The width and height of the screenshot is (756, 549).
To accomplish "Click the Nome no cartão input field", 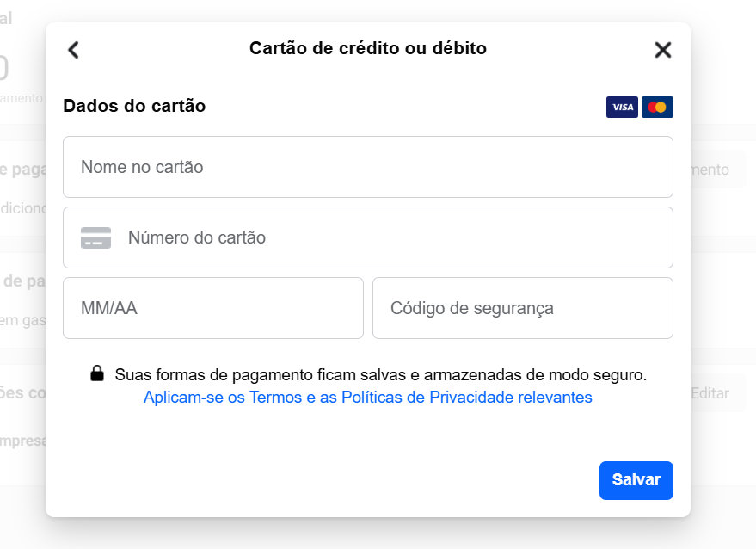I will 367,167.
